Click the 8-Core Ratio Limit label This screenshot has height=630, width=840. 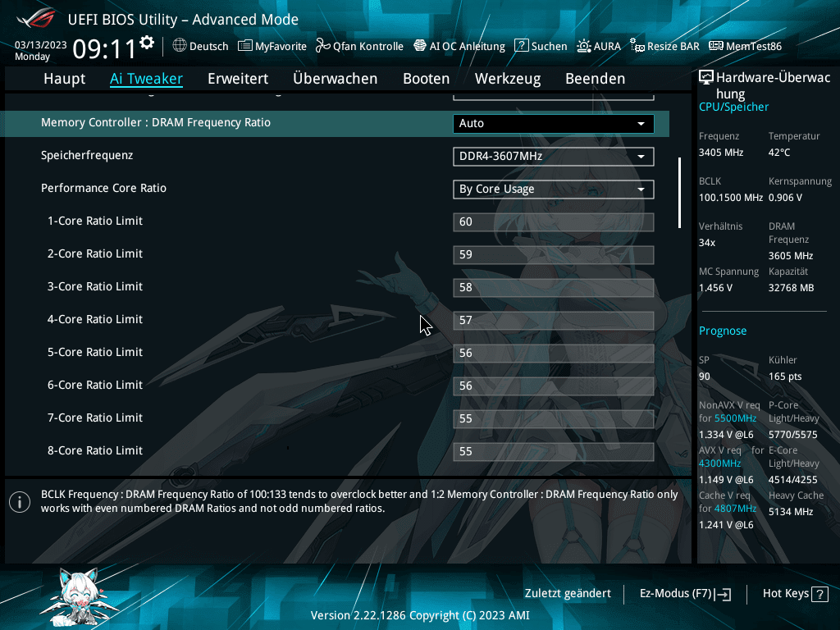pyautogui.click(x=95, y=450)
